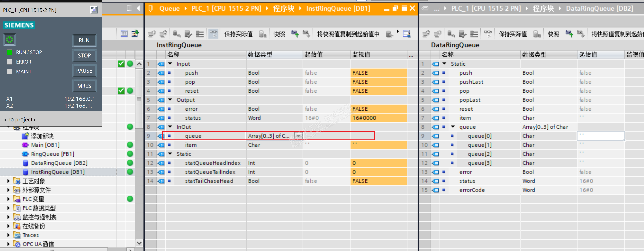Image resolution: width=644 pixels, height=251 pixels.
Task: Select RingQueue [FB1] in project tree
Action: (x=52, y=154)
